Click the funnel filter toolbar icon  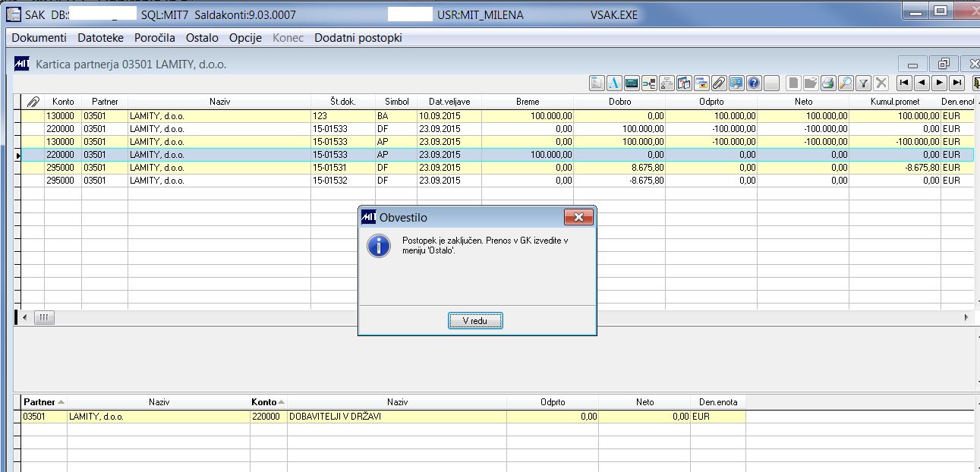(x=863, y=83)
